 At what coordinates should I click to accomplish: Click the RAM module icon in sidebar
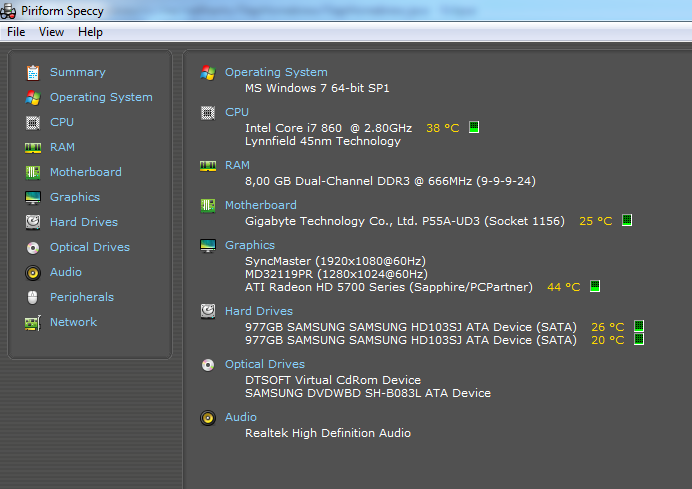coord(33,147)
